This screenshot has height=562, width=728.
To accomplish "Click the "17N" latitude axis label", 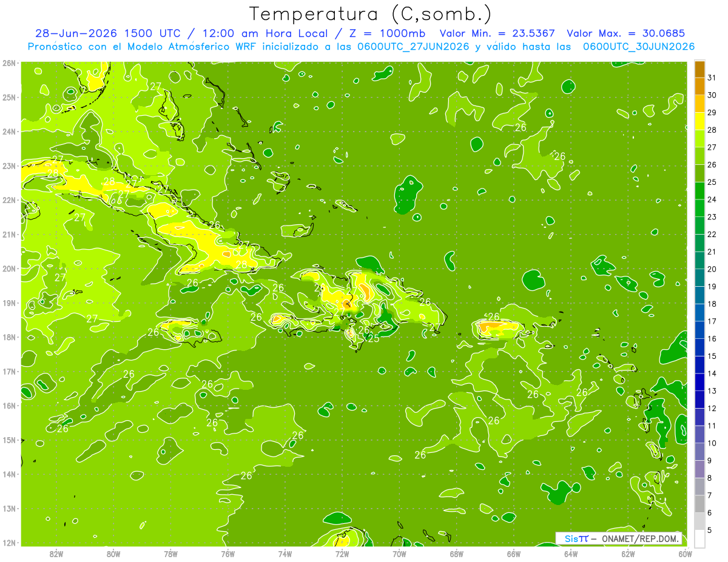I will click(9, 372).
